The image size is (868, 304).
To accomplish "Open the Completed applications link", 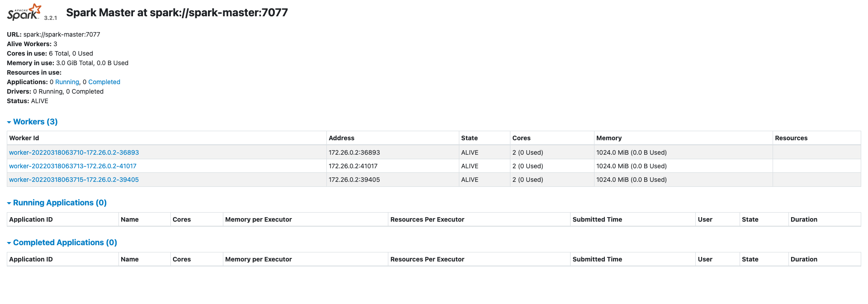I will [x=104, y=82].
